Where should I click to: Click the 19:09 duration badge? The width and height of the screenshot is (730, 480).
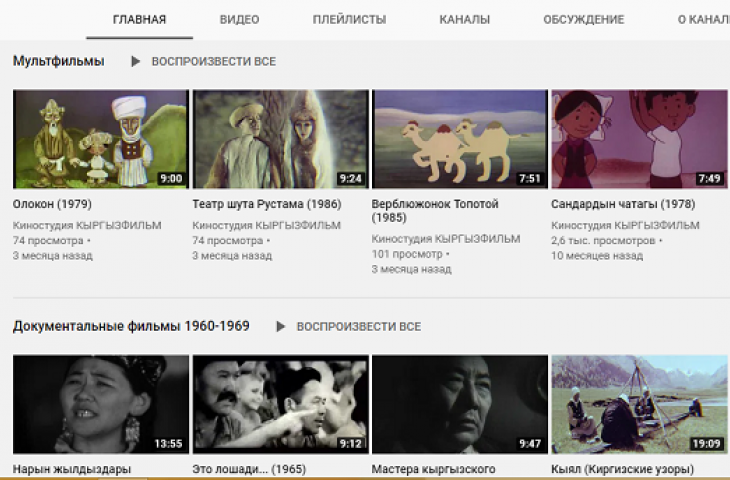706,444
